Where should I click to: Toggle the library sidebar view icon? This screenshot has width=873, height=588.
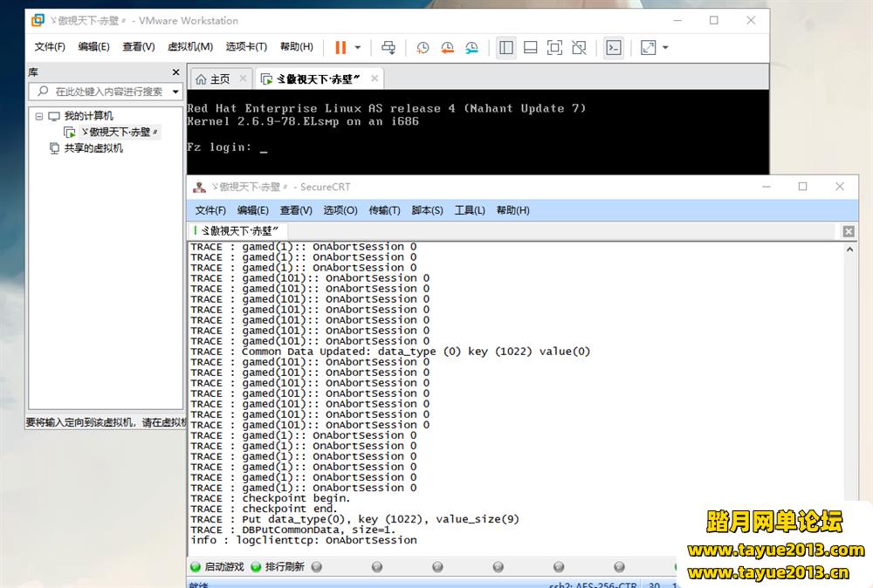(505, 47)
